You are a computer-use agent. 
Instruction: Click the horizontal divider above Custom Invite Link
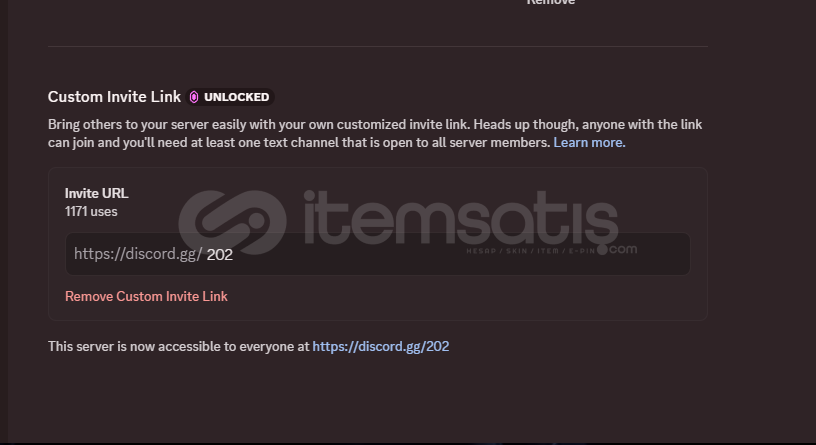pyautogui.click(x=378, y=46)
